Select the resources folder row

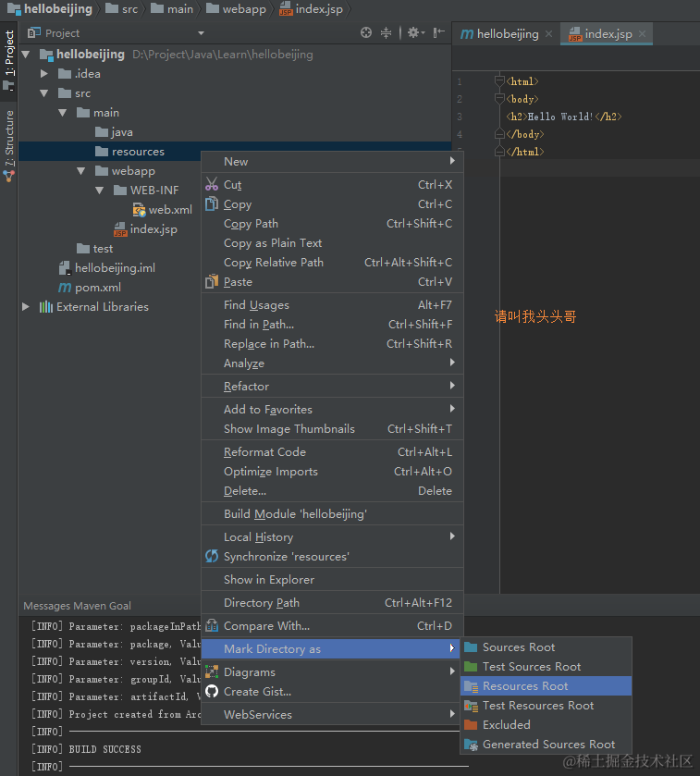click(110, 152)
